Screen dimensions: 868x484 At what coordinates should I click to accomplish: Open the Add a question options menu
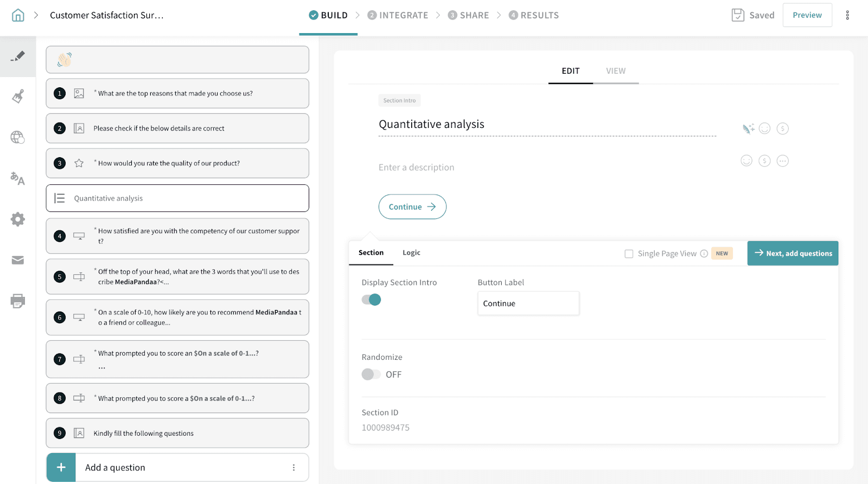[x=293, y=468]
